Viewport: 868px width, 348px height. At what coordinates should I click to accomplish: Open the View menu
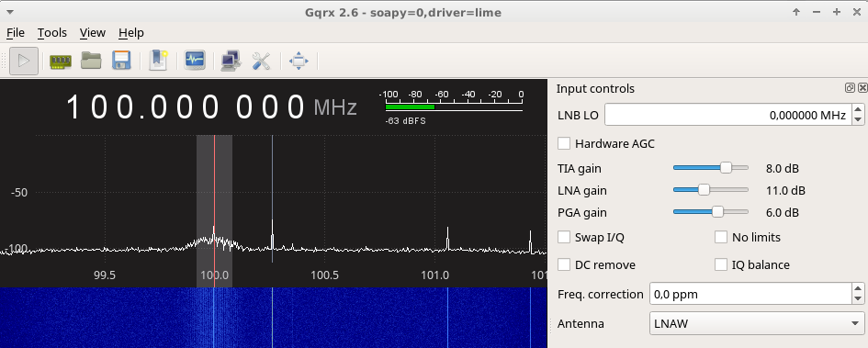click(x=93, y=33)
